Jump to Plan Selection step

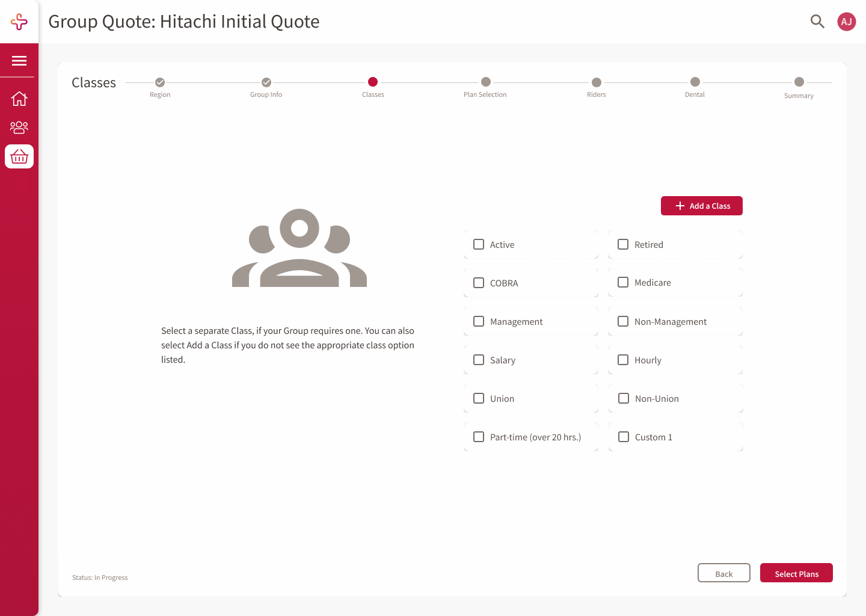tap(486, 82)
